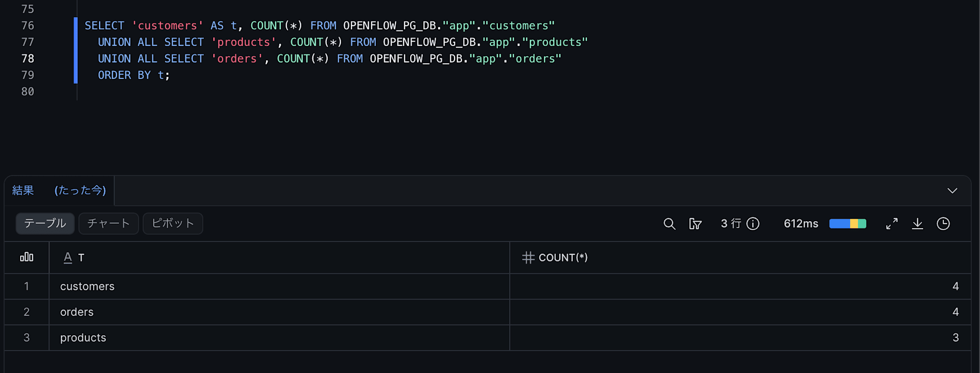The height and width of the screenshot is (373, 980).
Task: Switch to the ピボット view tab
Action: tap(172, 223)
